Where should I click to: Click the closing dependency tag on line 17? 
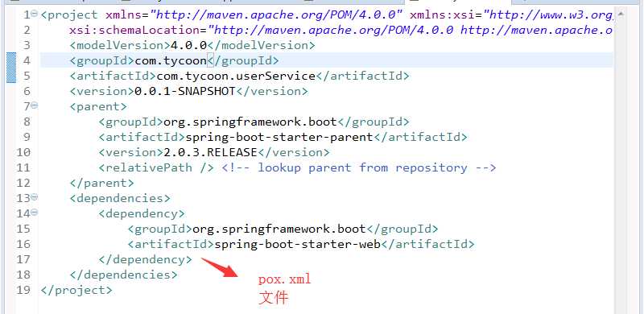(x=146, y=260)
